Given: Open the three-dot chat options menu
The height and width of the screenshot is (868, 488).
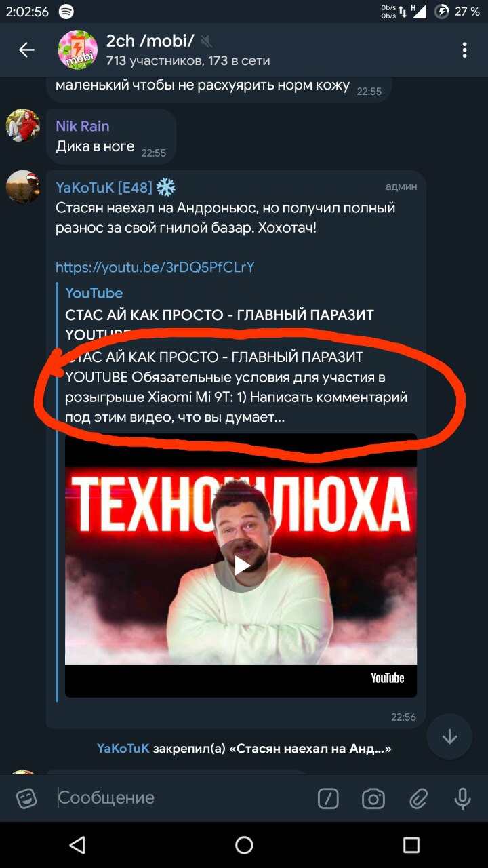Looking at the screenshot, I should click(x=464, y=50).
